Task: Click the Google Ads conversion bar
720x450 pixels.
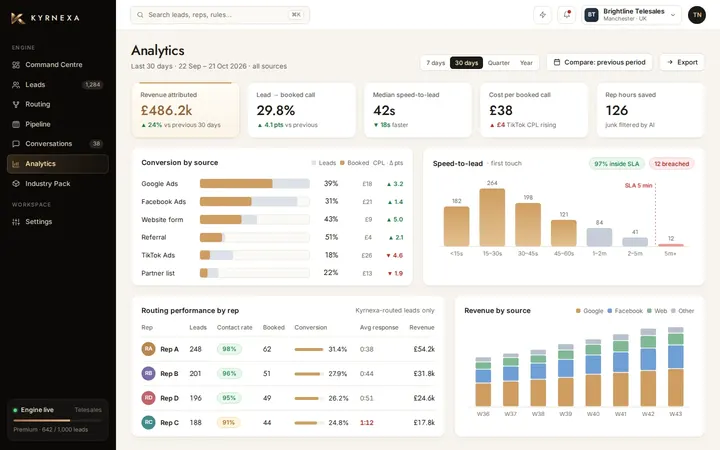Action: pyautogui.click(x=254, y=184)
